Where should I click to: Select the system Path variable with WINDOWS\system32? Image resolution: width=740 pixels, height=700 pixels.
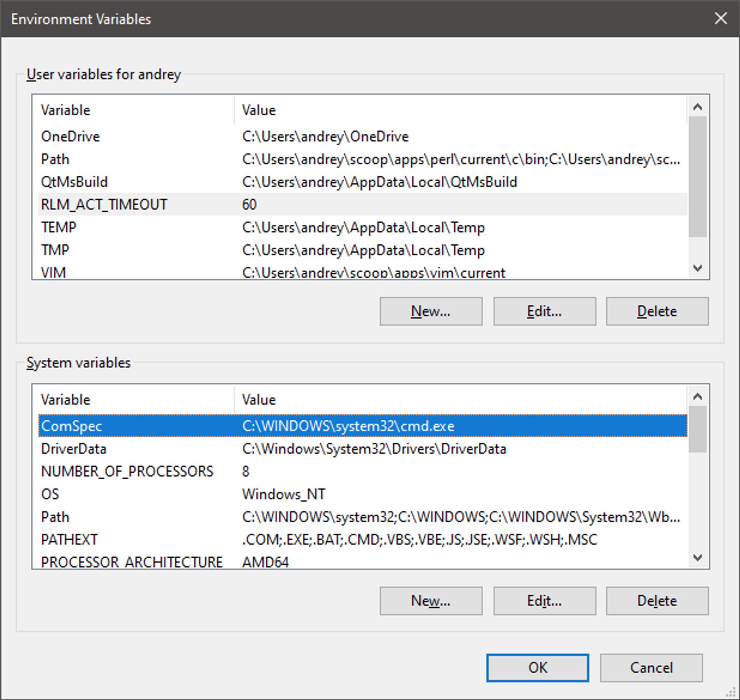(363, 517)
